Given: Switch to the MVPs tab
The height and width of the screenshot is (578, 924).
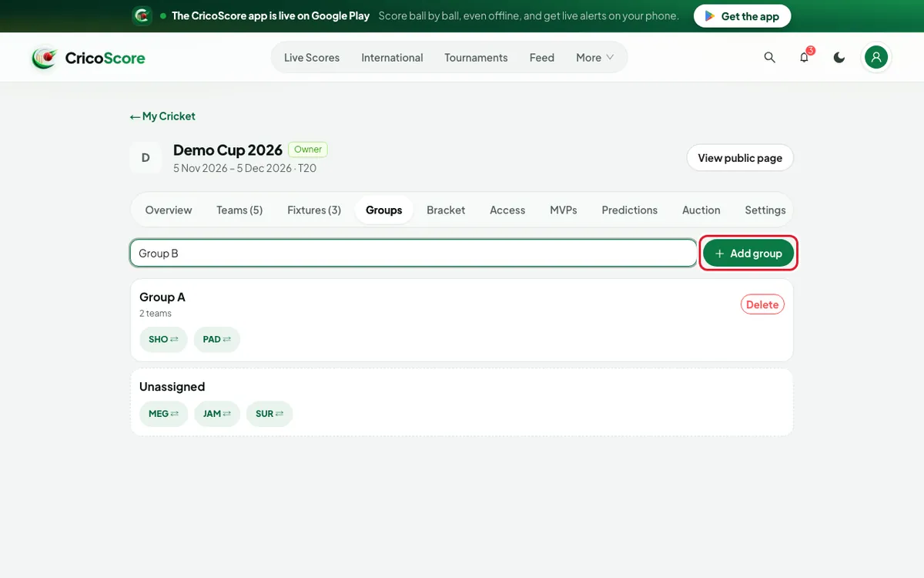Looking at the screenshot, I should pos(564,210).
